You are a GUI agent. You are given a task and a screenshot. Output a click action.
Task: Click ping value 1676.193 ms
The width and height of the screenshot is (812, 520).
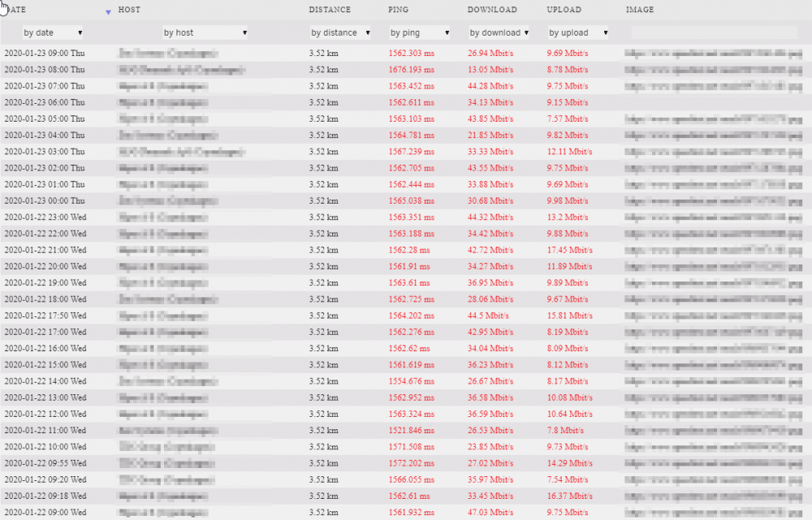(x=411, y=70)
